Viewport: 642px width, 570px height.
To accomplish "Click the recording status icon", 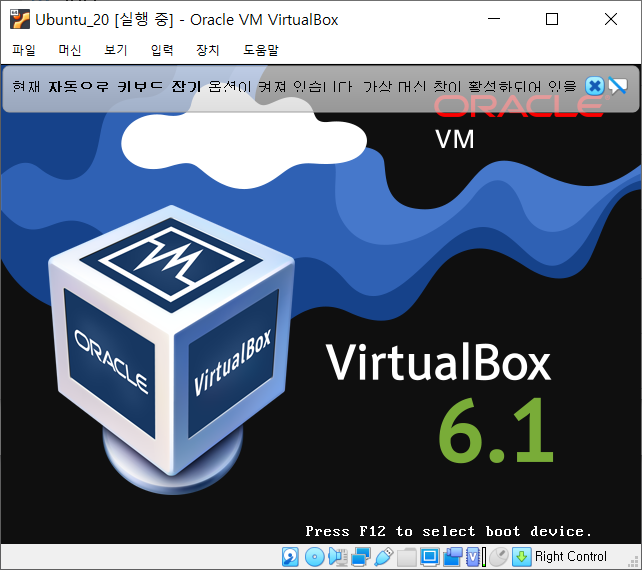I will point(453,557).
